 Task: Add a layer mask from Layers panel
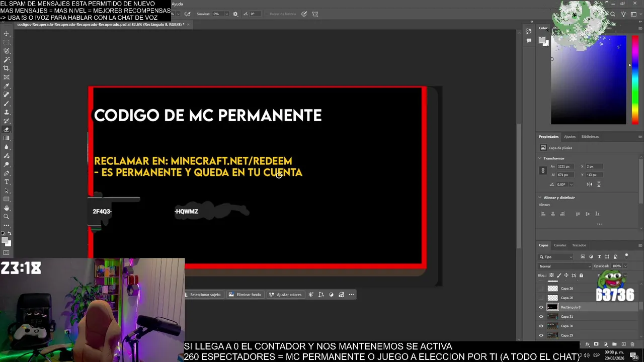pos(596,344)
